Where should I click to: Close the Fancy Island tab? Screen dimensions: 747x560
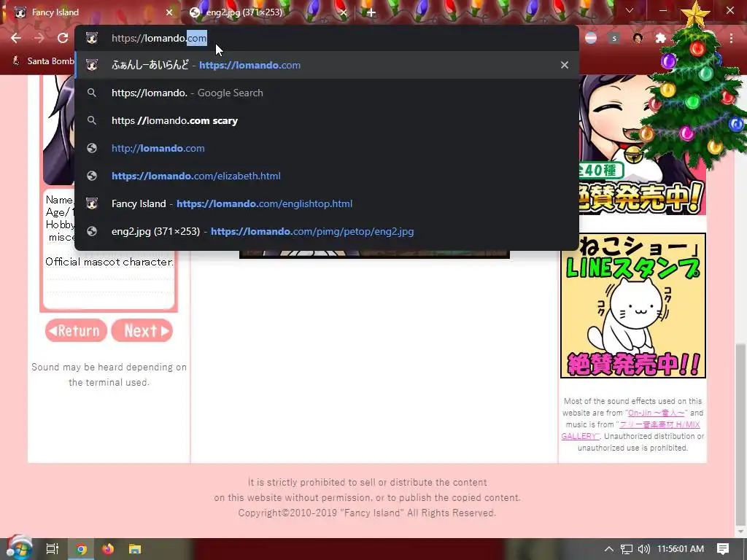pos(169,12)
